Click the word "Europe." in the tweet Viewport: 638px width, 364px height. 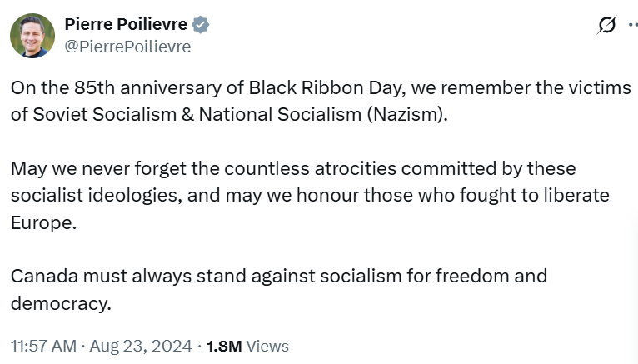pyautogui.click(x=43, y=222)
